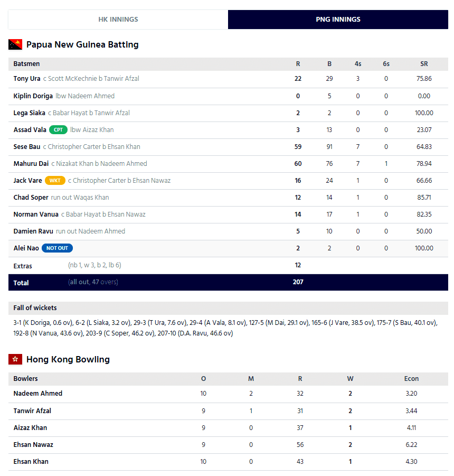Open Sese Bau's player page
The height and width of the screenshot is (476, 454).
(x=26, y=147)
